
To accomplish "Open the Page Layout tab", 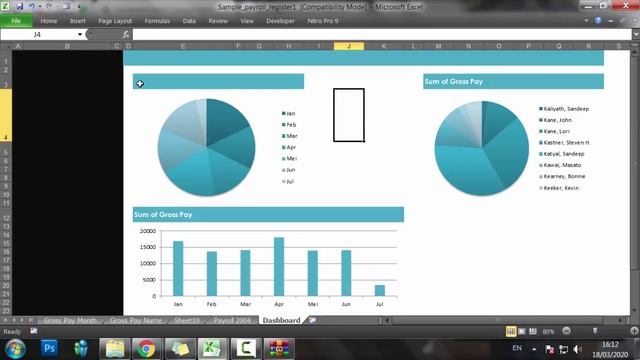I will coord(115,21).
